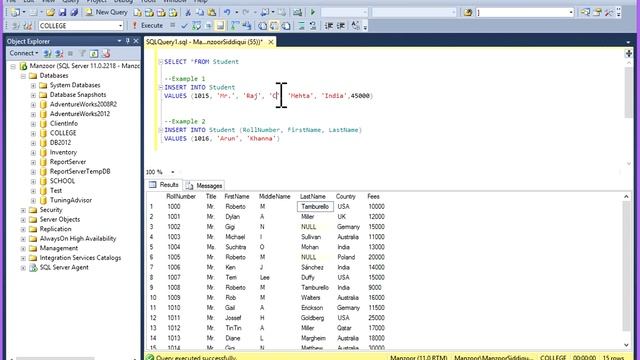This screenshot has width=640, height=360.
Task: Collapse the Manzoor server node
Action: 13,66
